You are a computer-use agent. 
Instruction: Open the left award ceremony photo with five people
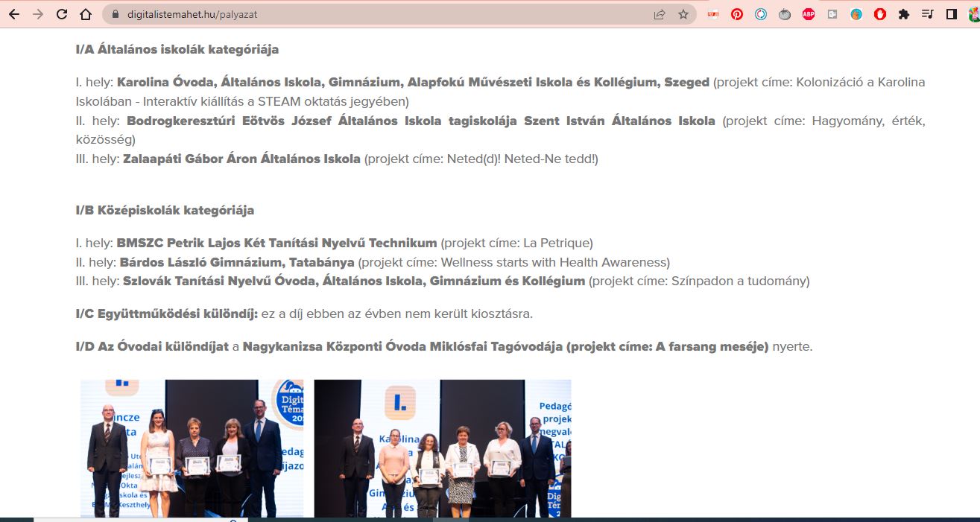[x=192, y=448]
